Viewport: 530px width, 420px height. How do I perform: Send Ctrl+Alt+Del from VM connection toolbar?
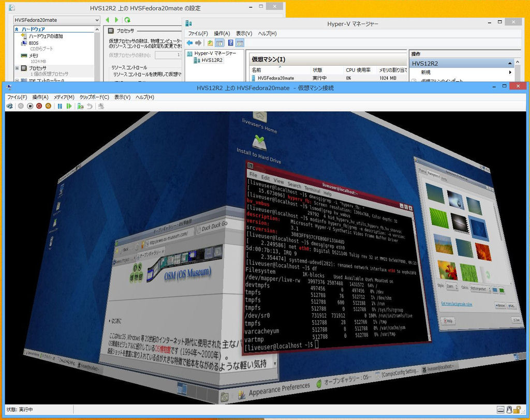(x=9, y=106)
